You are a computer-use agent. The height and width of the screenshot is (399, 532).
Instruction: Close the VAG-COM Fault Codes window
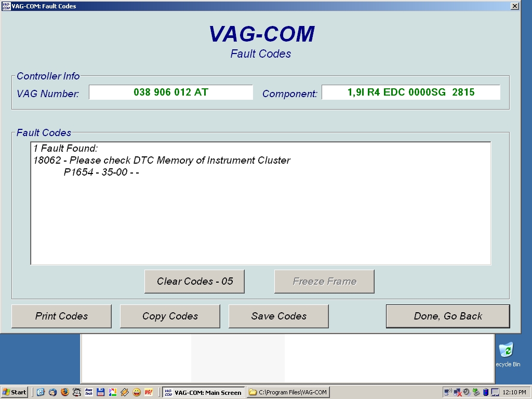515,6
